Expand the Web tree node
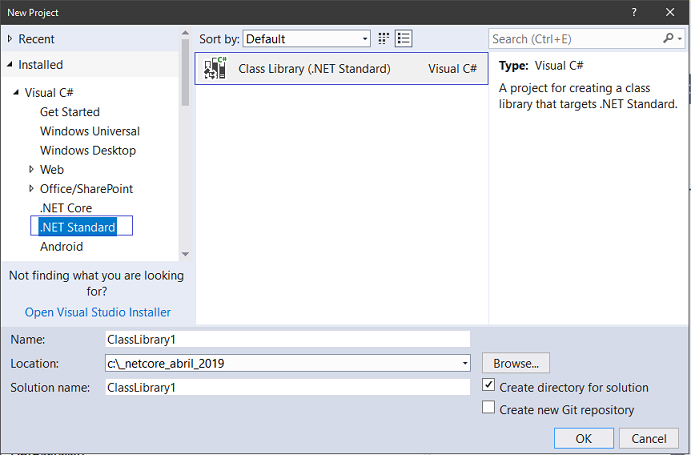Screen dimensions: 691x455 tap(31, 169)
